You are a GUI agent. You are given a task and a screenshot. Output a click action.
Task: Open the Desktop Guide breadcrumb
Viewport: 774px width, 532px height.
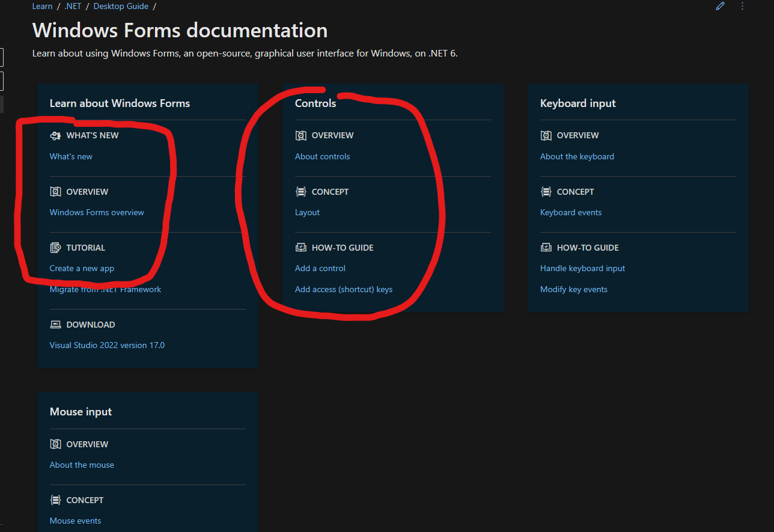[x=121, y=6]
